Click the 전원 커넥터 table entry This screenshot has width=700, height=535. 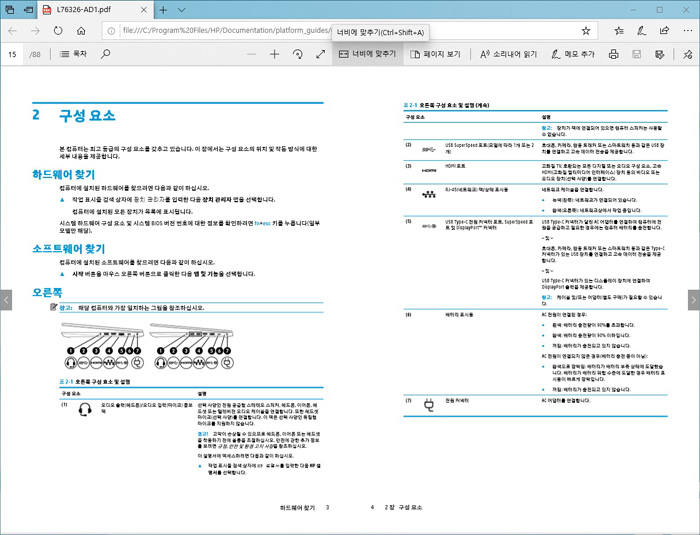457,401
